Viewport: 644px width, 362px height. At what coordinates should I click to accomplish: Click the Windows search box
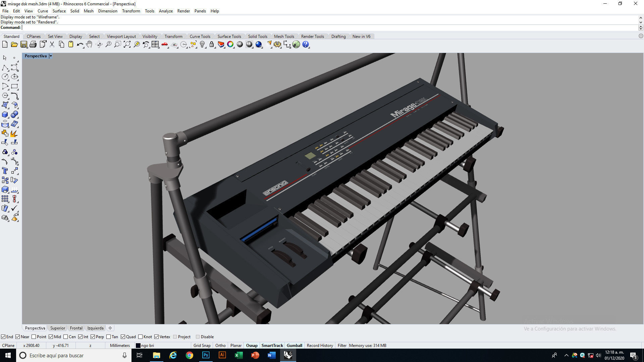(x=74, y=355)
